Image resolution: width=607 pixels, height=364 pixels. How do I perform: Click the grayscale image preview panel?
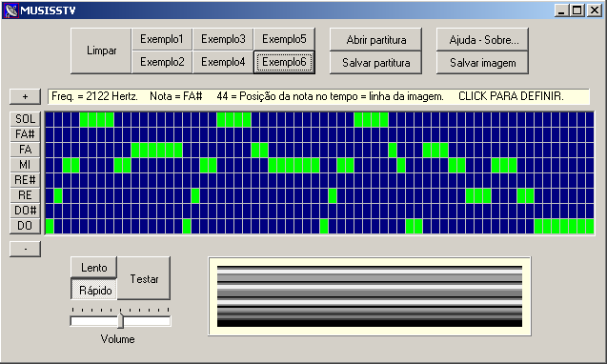[x=370, y=296]
